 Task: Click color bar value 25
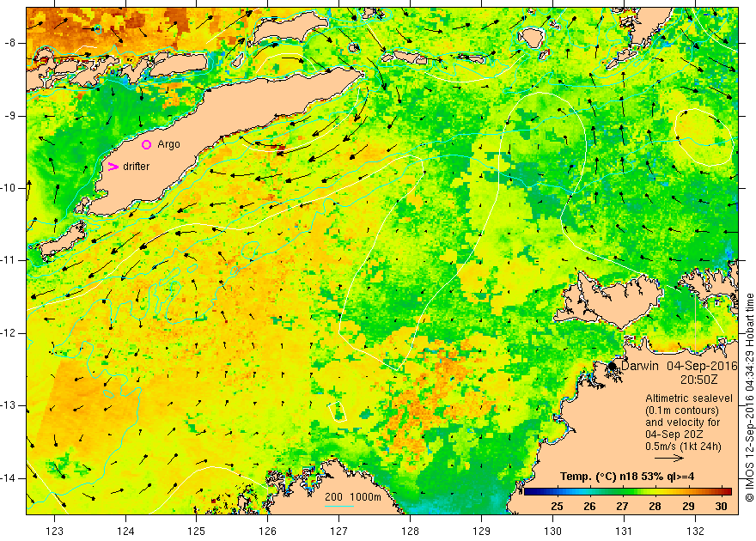click(x=557, y=506)
